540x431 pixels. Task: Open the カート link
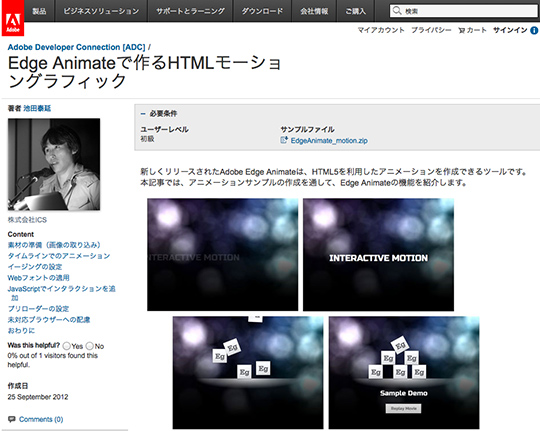477,30
